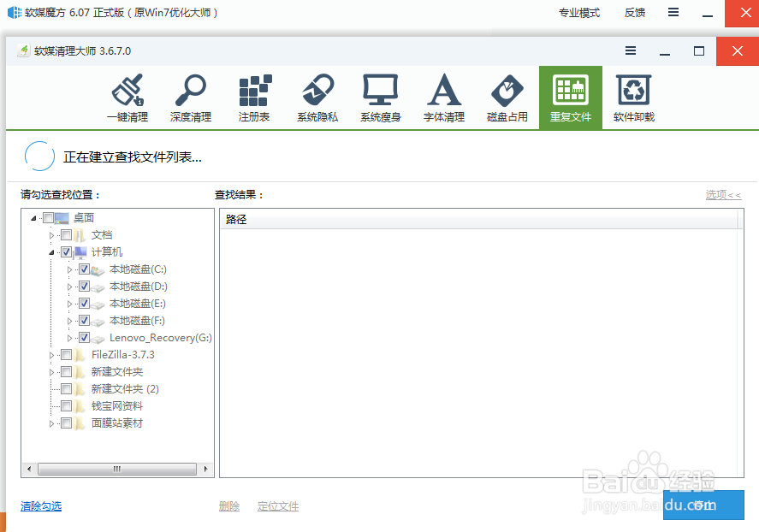Open the hamburger menu of 软媒清理大师
Screen dimensions: 759x532
click(x=631, y=51)
